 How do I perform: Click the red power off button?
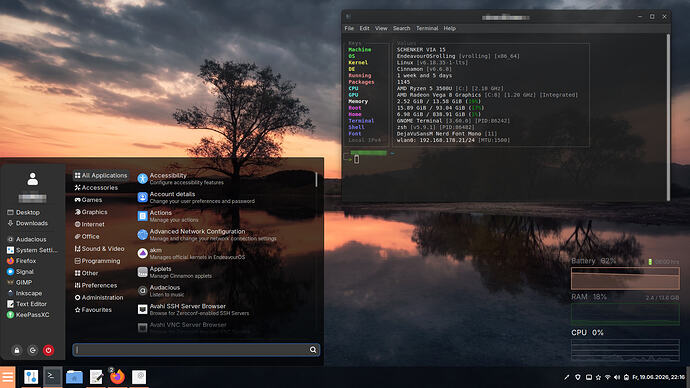point(48,351)
